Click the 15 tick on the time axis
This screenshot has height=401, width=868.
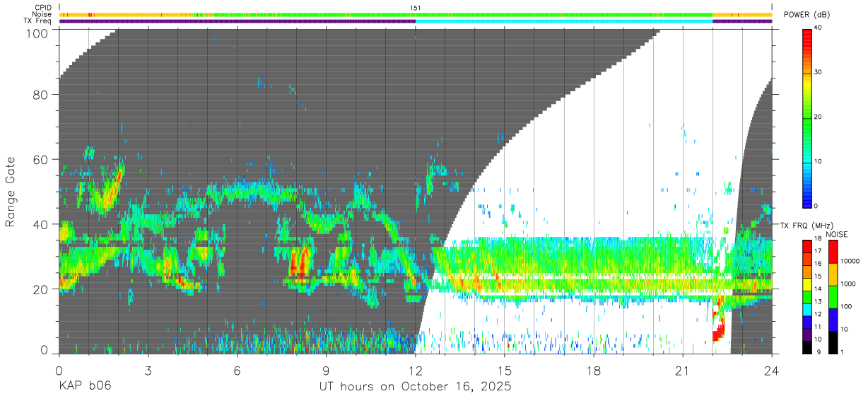pyautogui.click(x=505, y=370)
